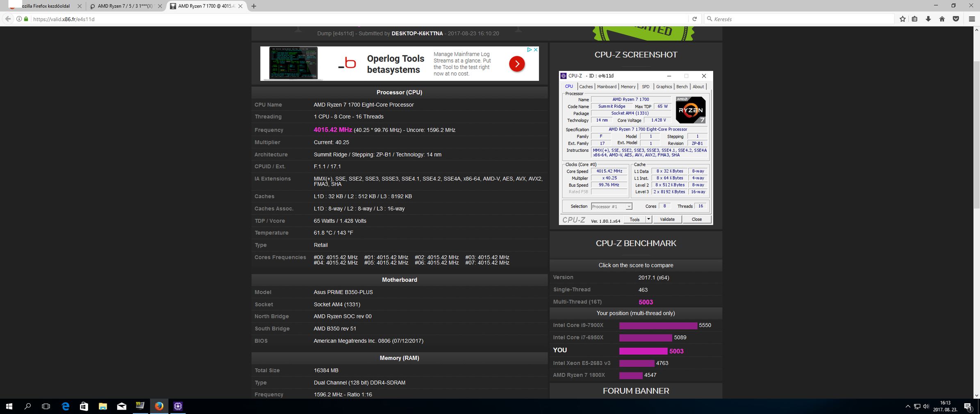
Task: Click the red arrow button in the ad
Action: coord(517,64)
